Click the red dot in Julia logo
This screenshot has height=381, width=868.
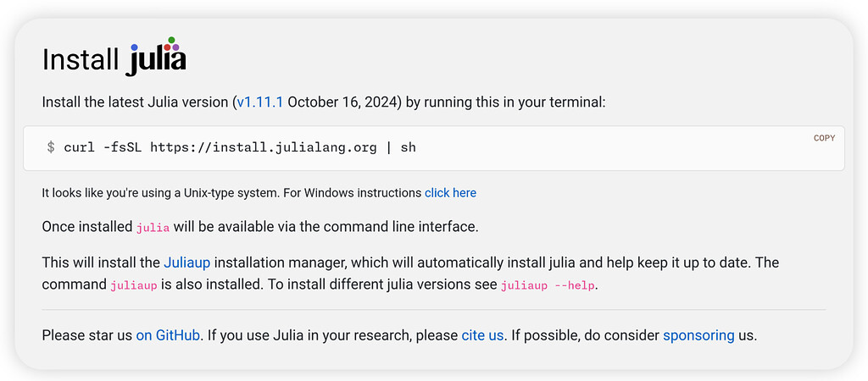tap(167, 47)
